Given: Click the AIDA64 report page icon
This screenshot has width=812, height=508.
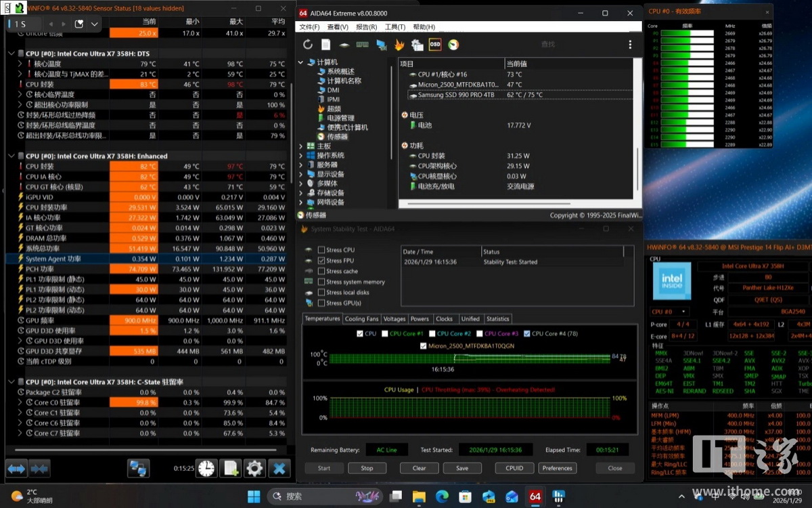Looking at the screenshot, I should coord(325,45).
